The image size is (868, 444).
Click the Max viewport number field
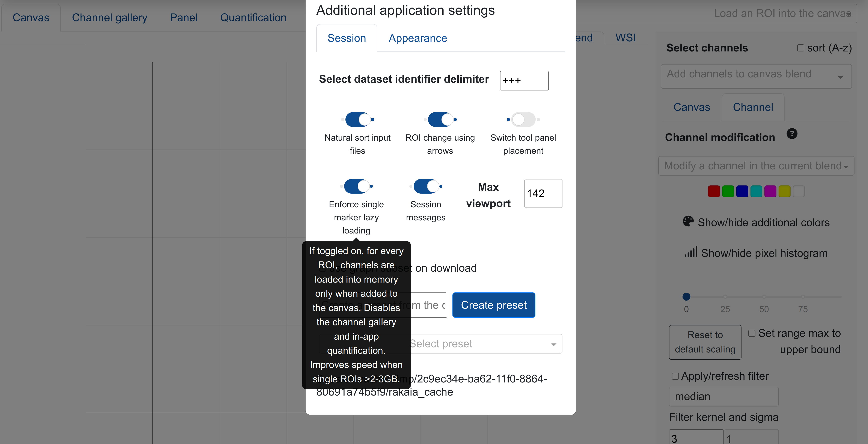[543, 193]
